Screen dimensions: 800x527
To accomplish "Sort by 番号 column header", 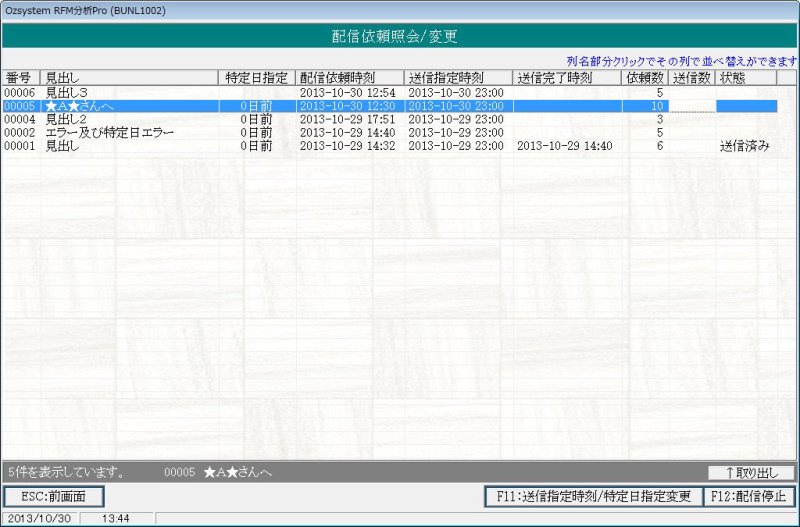I will 21,78.
